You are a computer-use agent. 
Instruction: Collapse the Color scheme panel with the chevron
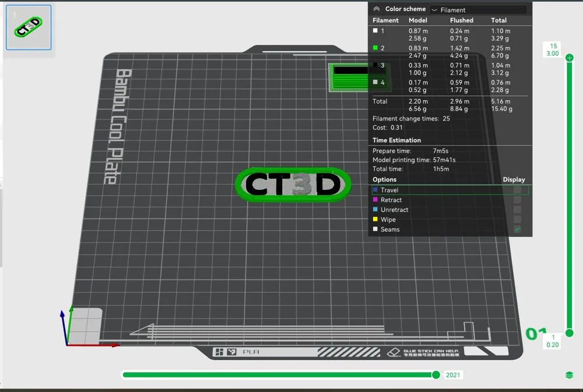pos(378,9)
